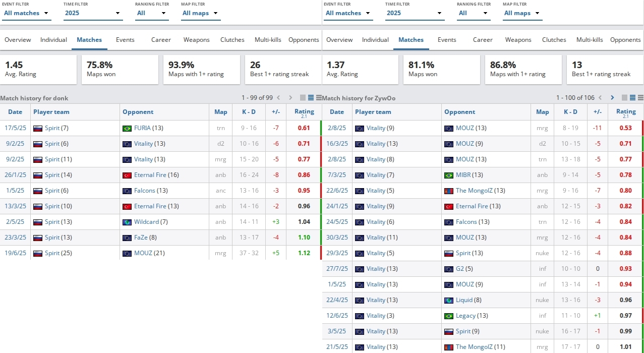Open the 17/5/25 match date link
The width and height of the screenshot is (644, 353).
pyautogui.click(x=15, y=128)
